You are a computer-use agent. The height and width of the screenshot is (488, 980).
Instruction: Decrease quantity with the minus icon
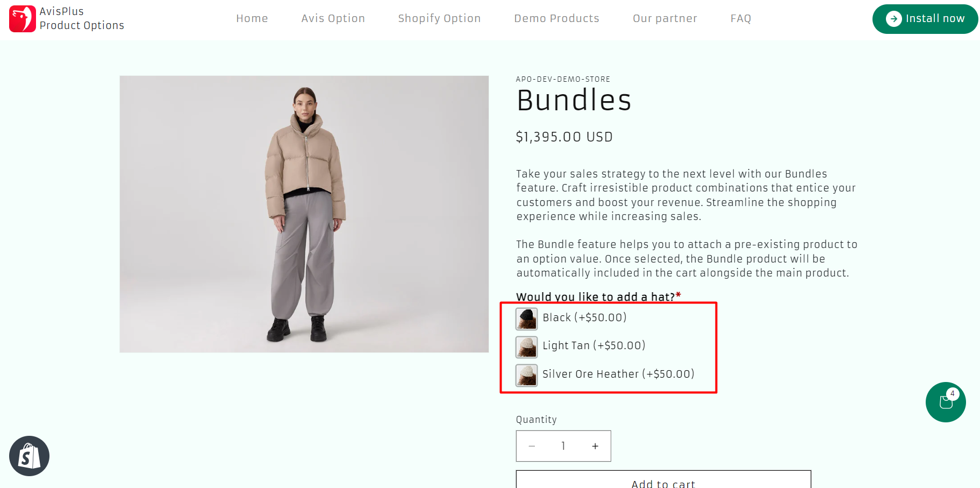pos(532,446)
